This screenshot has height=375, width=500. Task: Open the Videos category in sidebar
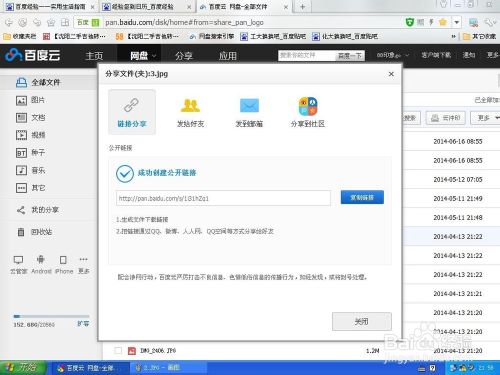31,135
